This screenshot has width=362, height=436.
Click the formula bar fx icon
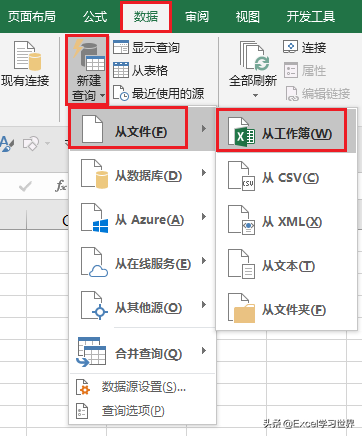click(x=61, y=186)
